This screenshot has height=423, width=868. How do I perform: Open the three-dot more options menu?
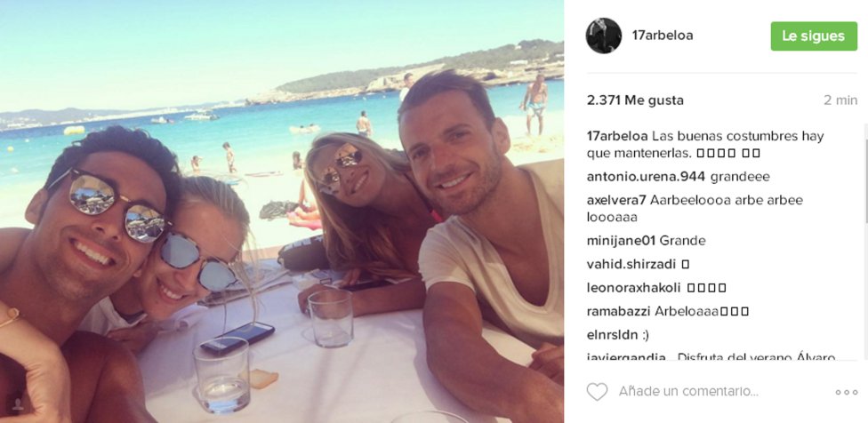[x=847, y=392]
